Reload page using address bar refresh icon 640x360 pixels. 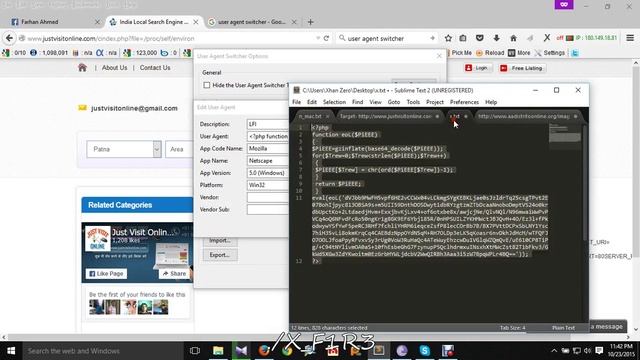pos(327,38)
